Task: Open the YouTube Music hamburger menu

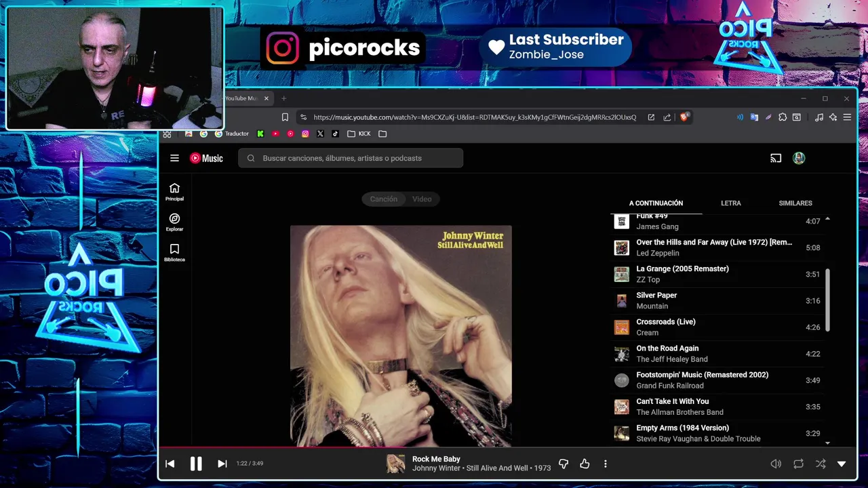Action: [x=174, y=158]
